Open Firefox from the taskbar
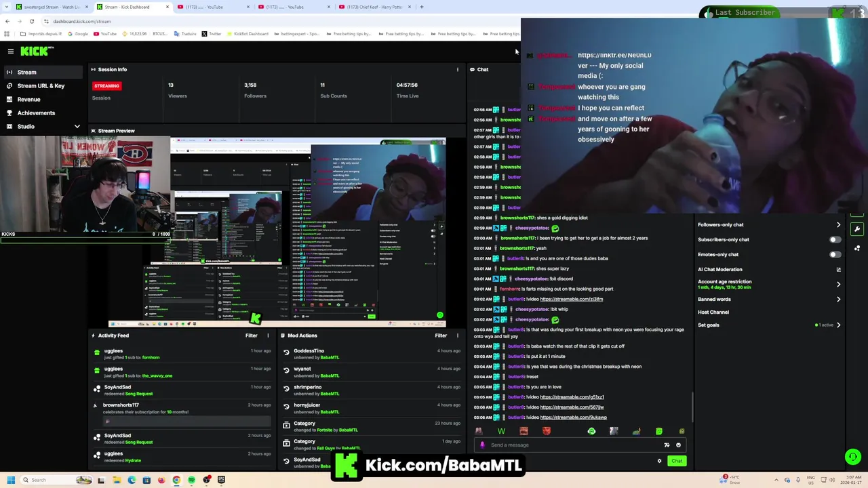Image resolution: width=868 pixels, height=488 pixels. [x=161, y=480]
